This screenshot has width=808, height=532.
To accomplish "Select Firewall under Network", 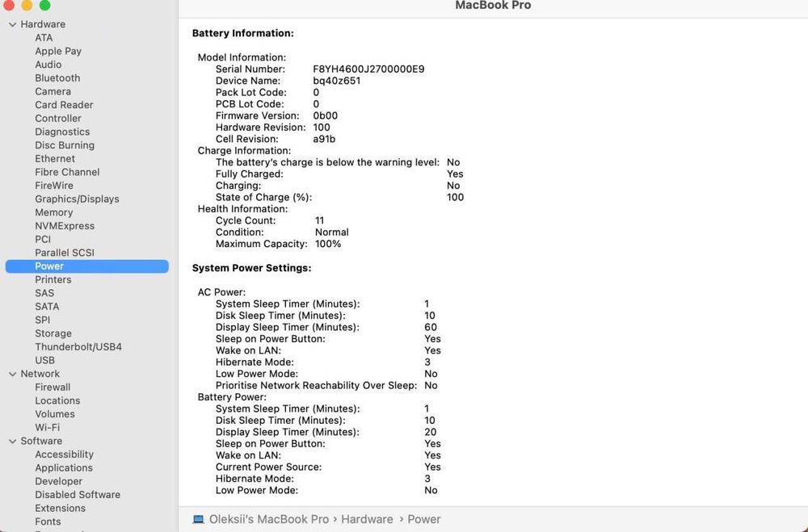I will point(53,387).
